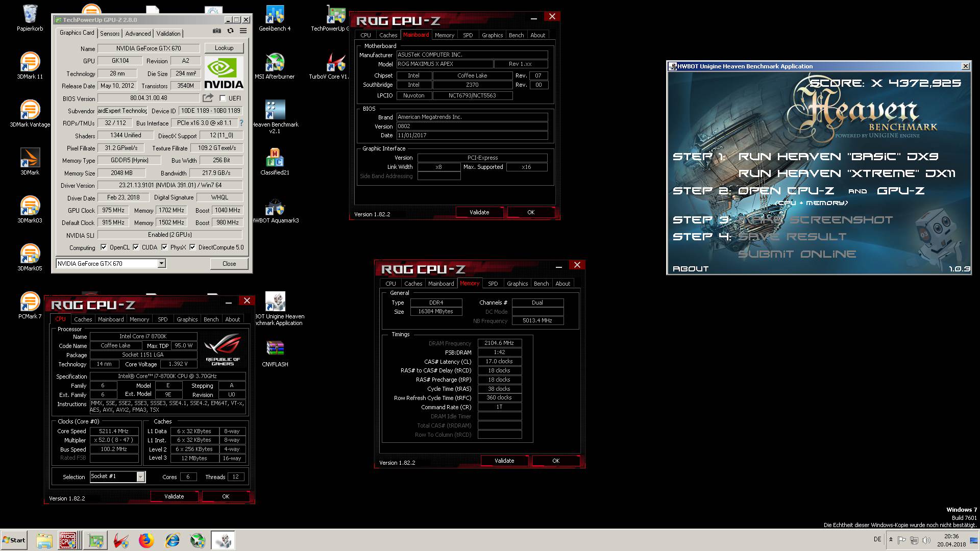Click the Action Center flag tray icon
Screen dimensions: 980x551
click(902, 540)
